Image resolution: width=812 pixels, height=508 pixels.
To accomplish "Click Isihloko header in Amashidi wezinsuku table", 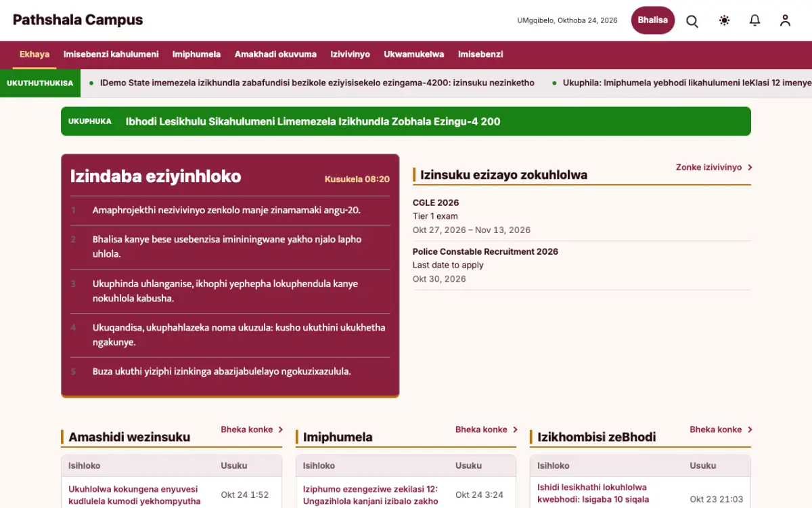I will tap(85, 465).
